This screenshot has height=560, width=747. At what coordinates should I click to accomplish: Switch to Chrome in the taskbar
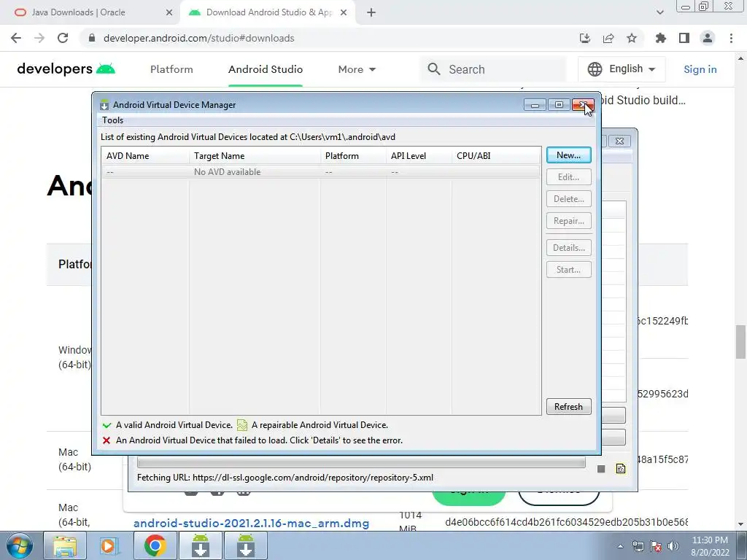155,545
